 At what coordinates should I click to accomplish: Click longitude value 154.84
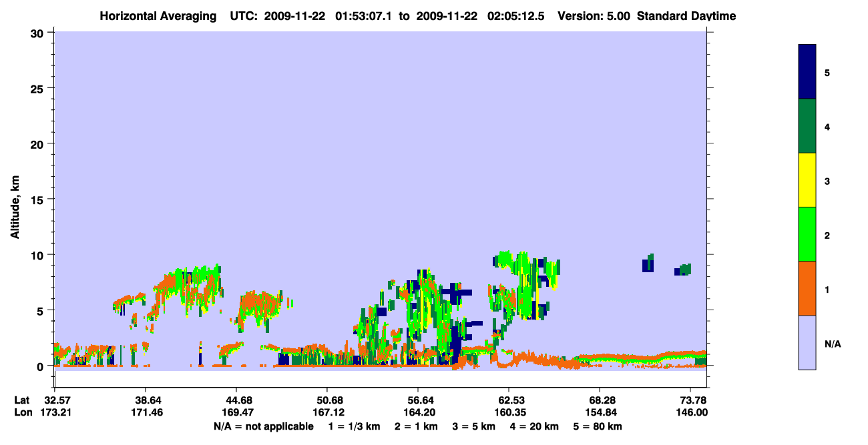tap(600, 412)
